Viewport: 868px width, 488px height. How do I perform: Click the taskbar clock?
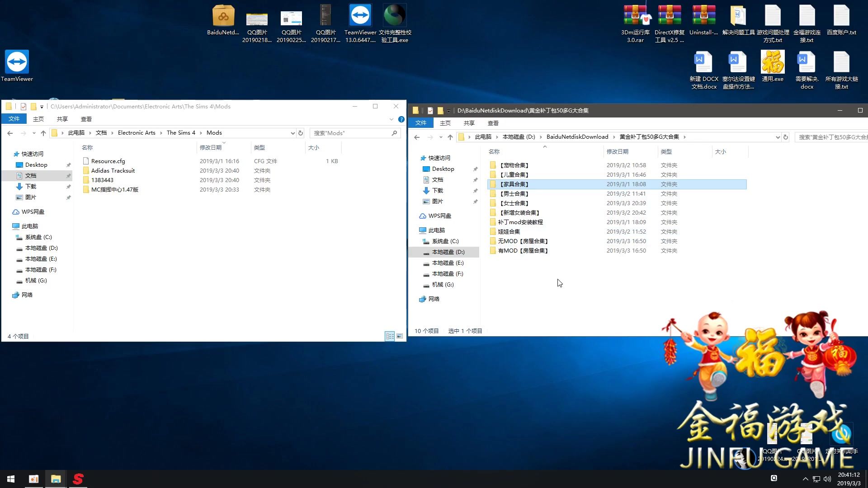(x=849, y=479)
